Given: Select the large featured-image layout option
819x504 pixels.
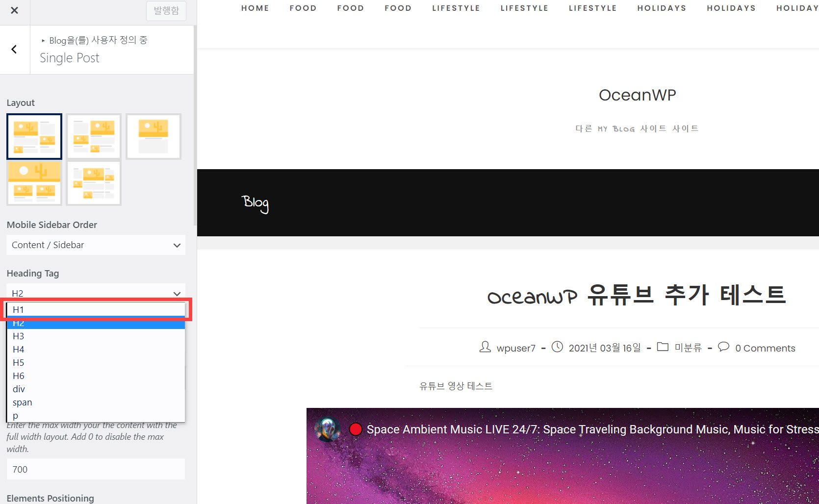Looking at the screenshot, I should [x=34, y=182].
